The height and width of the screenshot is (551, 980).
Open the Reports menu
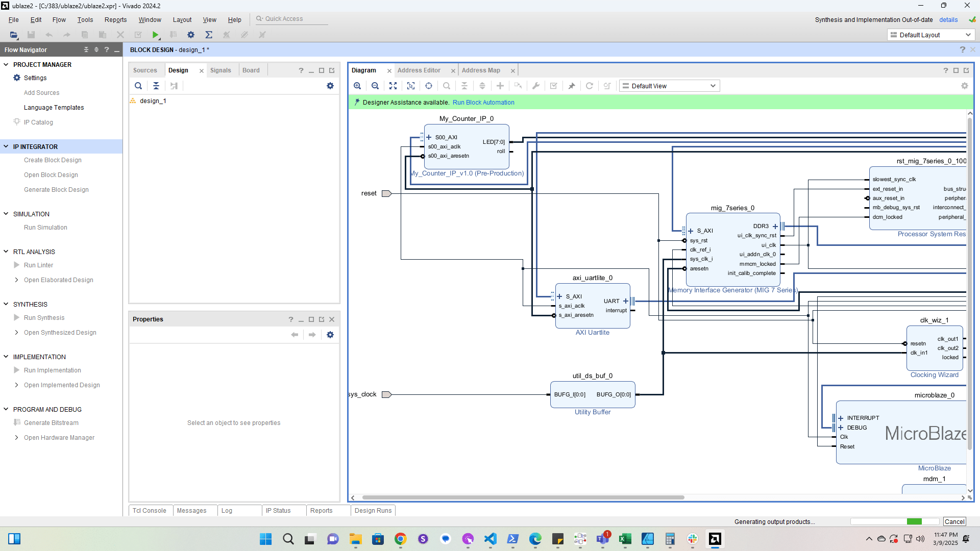point(115,19)
